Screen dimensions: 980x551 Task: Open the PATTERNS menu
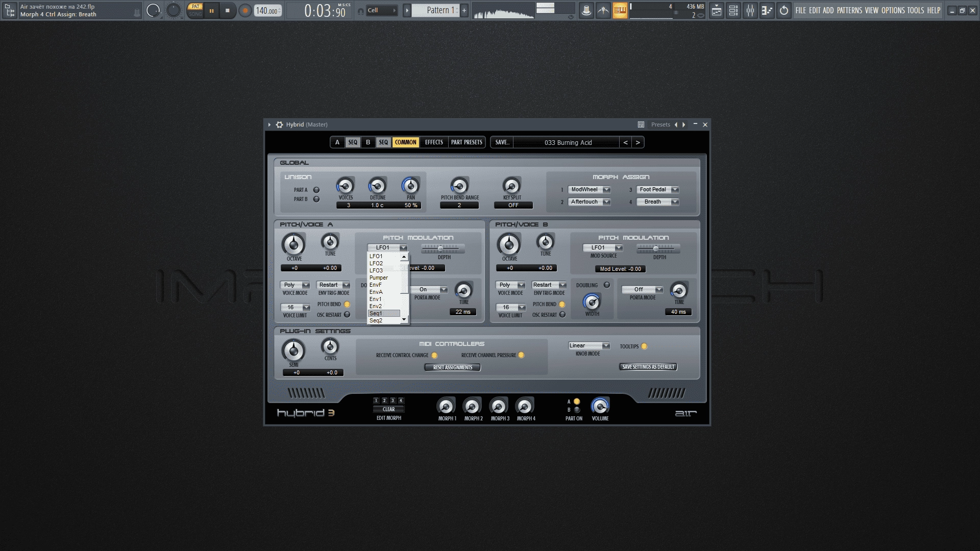click(849, 10)
